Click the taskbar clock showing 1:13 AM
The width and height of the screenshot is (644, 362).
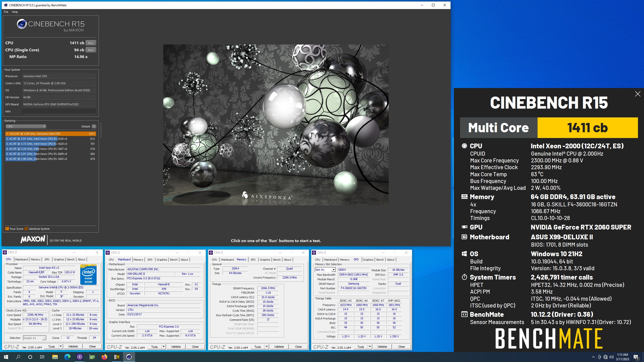tap(622, 357)
